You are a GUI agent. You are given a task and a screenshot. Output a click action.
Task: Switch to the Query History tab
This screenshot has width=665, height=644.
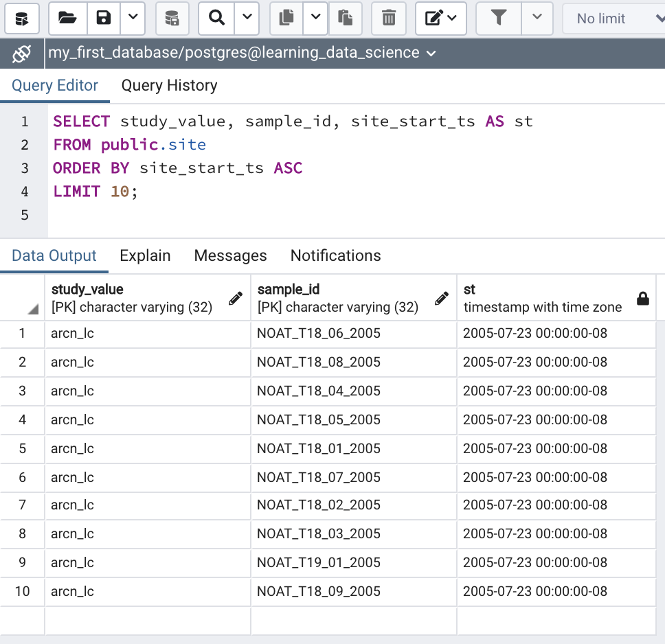click(x=169, y=86)
